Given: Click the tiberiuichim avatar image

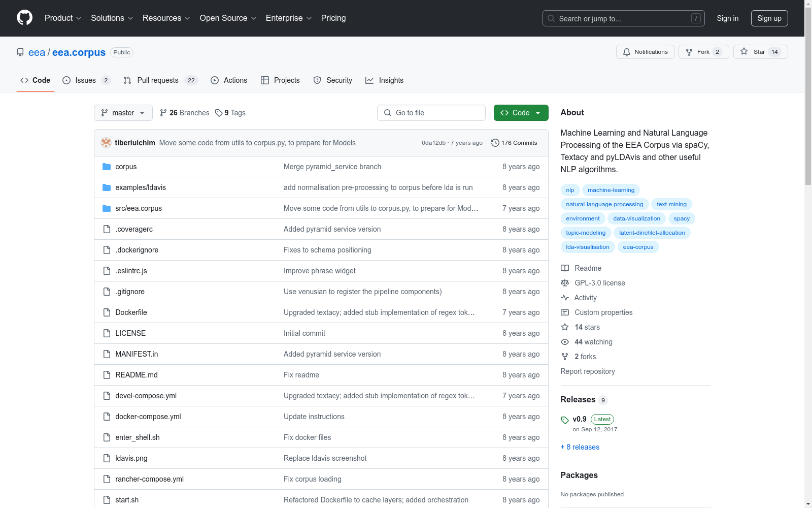Looking at the screenshot, I should pos(106,143).
